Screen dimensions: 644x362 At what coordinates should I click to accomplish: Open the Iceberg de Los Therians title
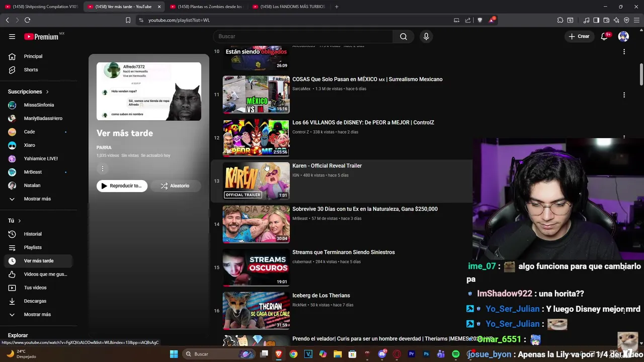point(321,296)
